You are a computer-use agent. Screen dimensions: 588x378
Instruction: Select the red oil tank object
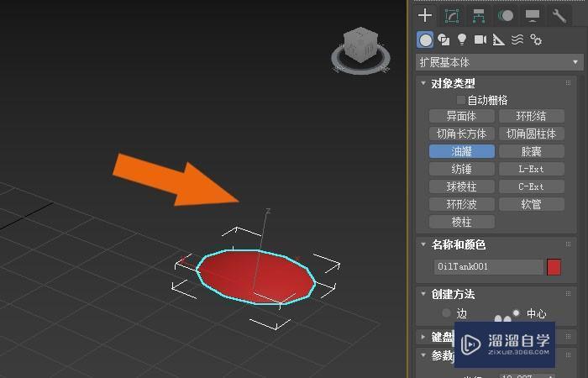[x=256, y=276]
